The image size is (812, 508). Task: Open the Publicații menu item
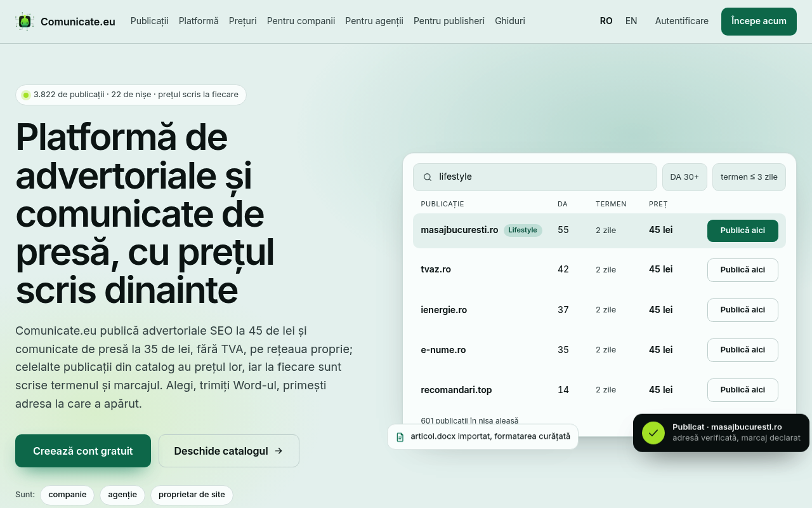150,21
